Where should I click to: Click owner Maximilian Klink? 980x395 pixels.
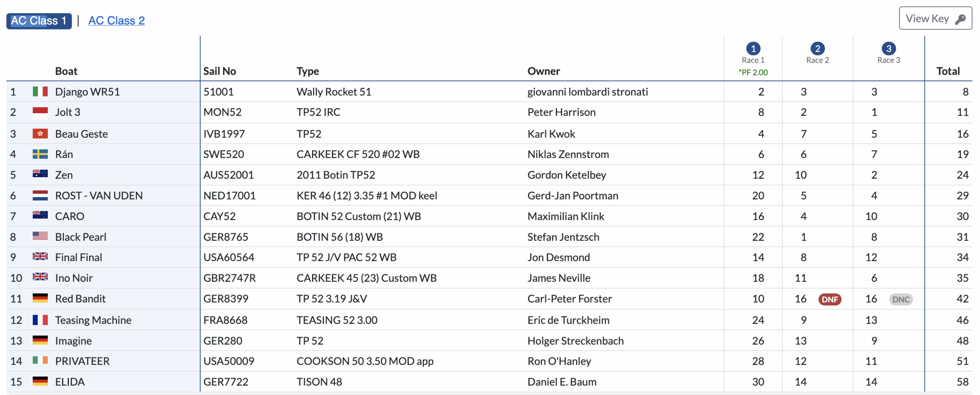pos(566,216)
